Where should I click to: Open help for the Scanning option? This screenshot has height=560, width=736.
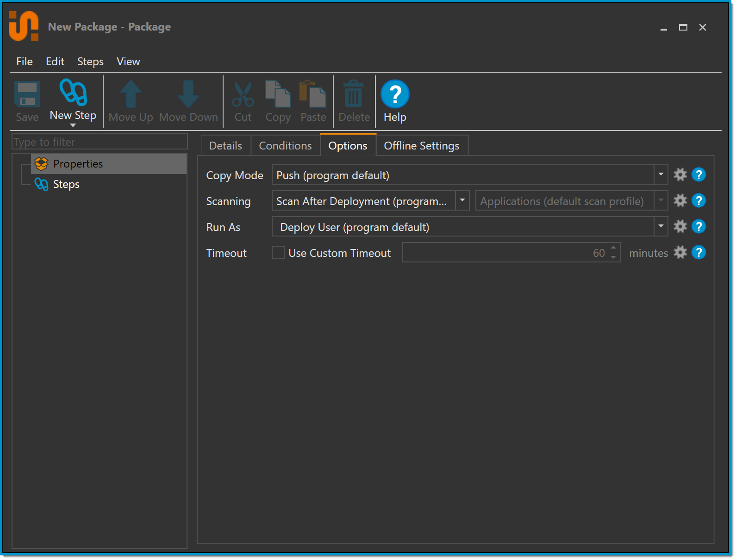coord(699,201)
